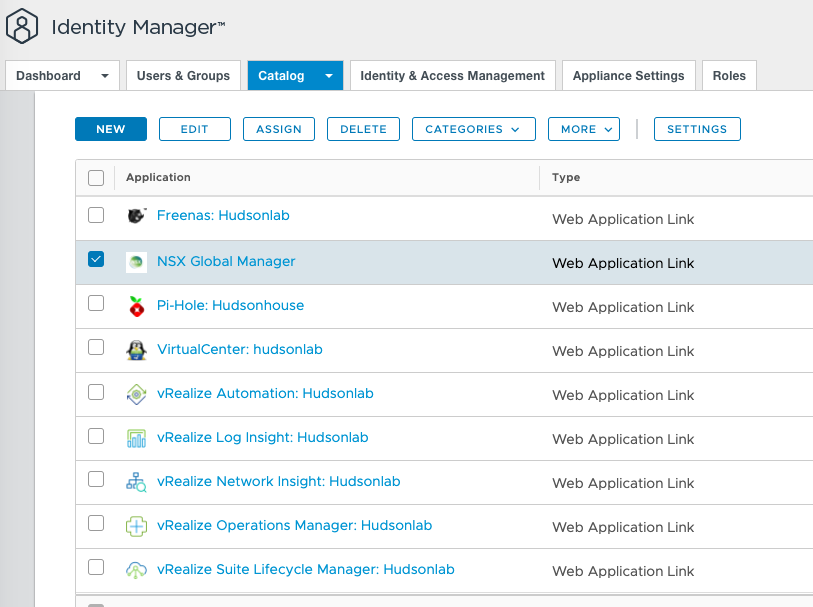The width and height of the screenshot is (813, 607).
Task: Click the EDIT button
Action: (x=194, y=129)
